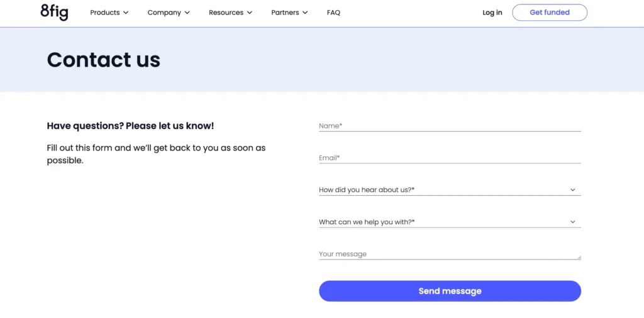The width and height of the screenshot is (644, 318).
Task: Click the 8fig logo
Action: (x=54, y=12)
